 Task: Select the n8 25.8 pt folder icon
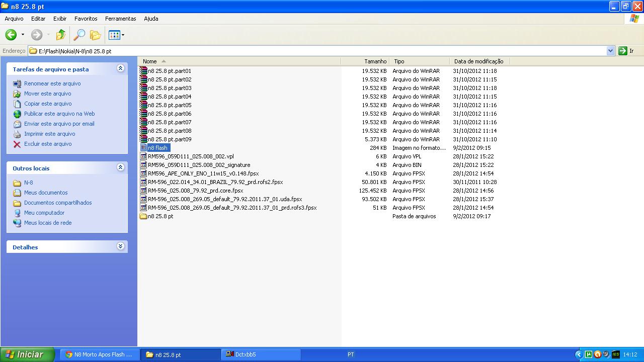point(143,216)
